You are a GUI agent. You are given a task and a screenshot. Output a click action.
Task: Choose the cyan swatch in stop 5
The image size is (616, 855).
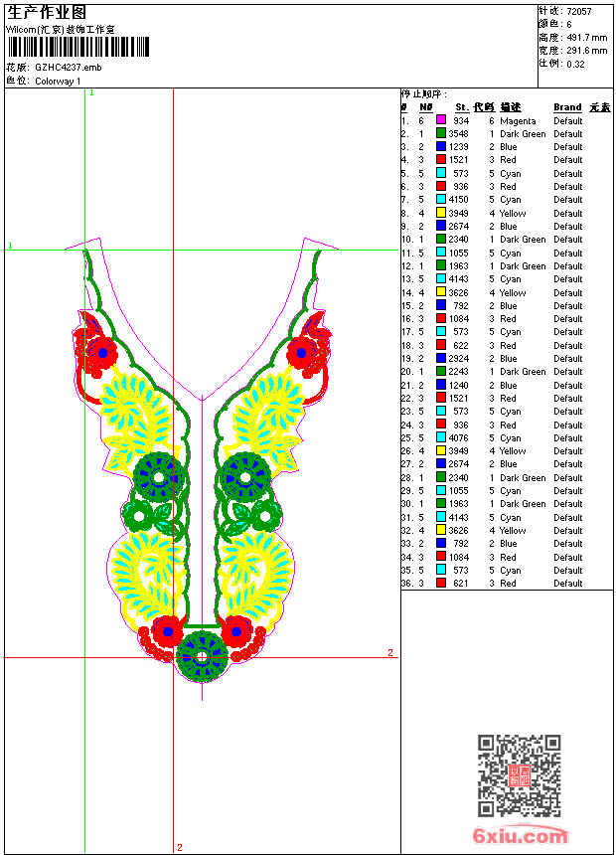(x=441, y=173)
